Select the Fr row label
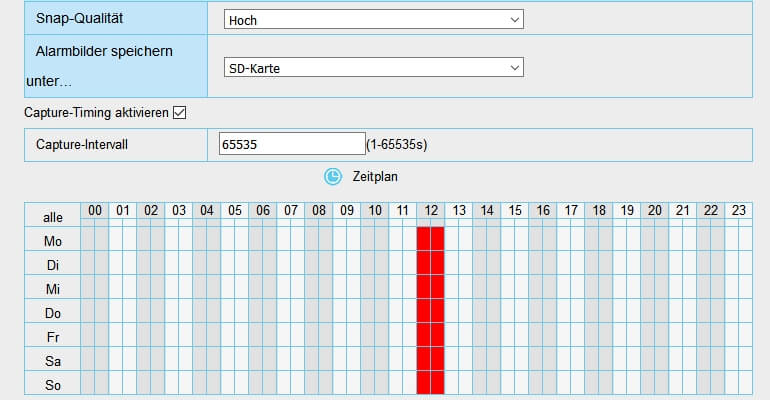The height and width of the screenshot is (400, 770). pyautogui.click(x=52, y=336)
